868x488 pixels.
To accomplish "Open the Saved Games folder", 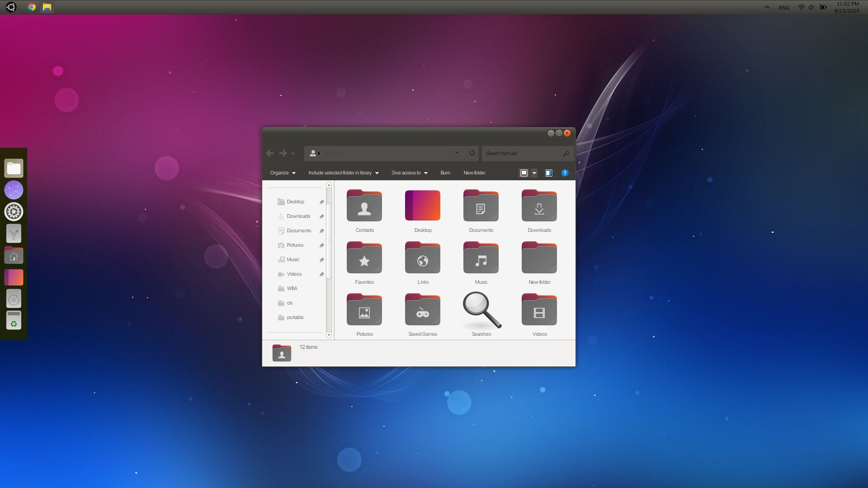I will click(x=423, y=311).
